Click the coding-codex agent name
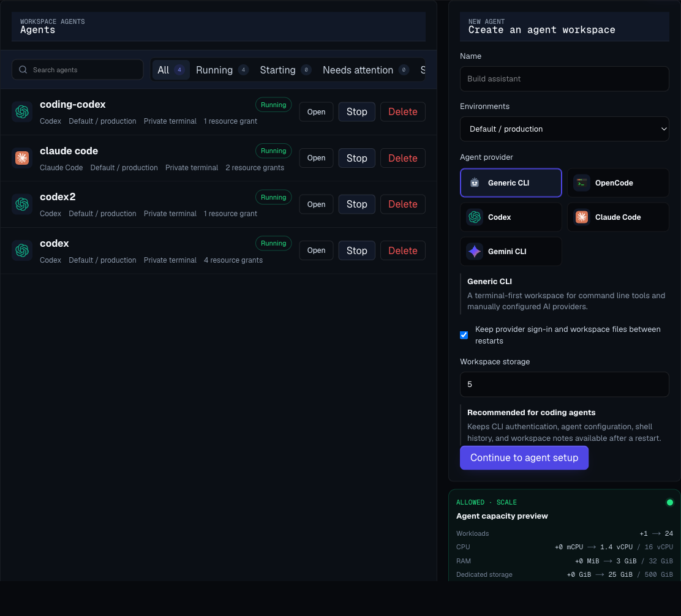The height and width of the screenshot is (616, 681). pos(72,105)
